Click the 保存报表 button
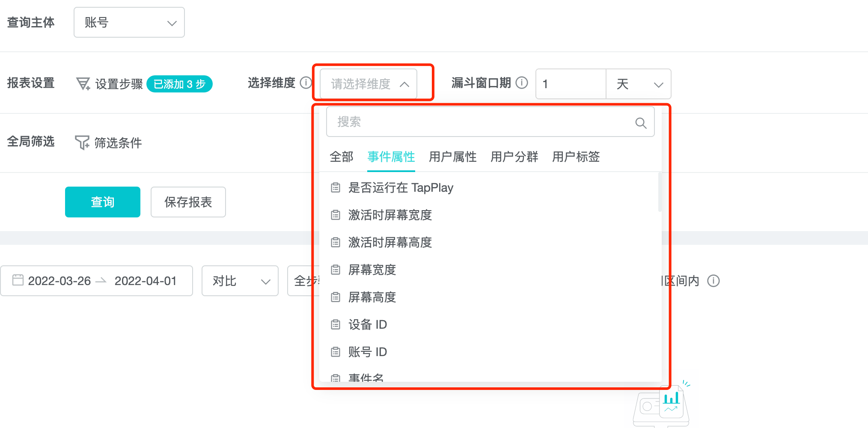This screenshot has height=428, width=868. [x=188, y=202]
